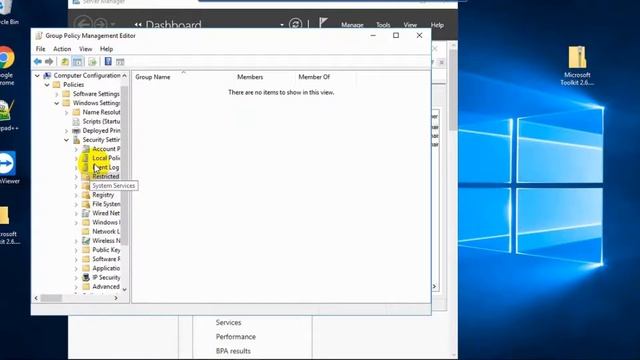Sort by Member Of column header
The width and height of the screenshot is (640, 360).
point(314,77)
